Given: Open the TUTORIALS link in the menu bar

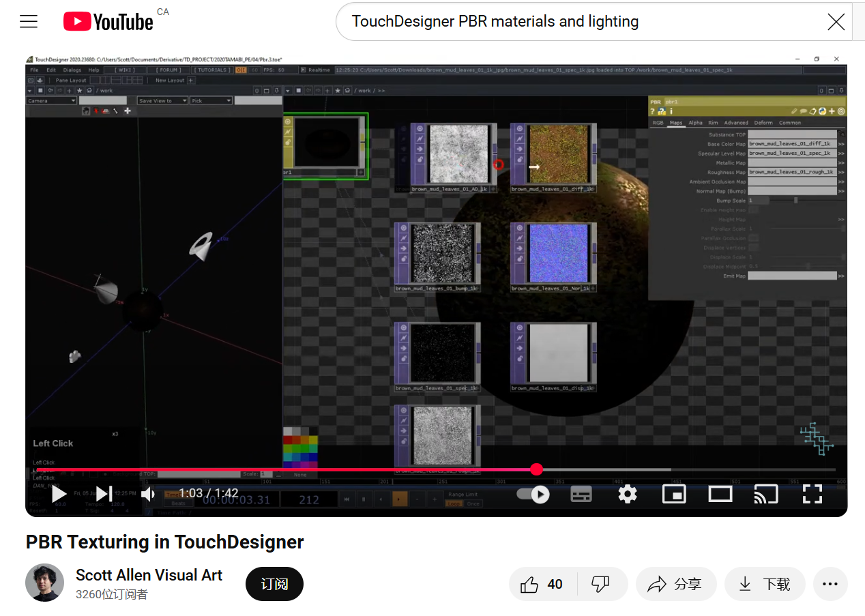Looking at the screenshot, I should (211, 70).
